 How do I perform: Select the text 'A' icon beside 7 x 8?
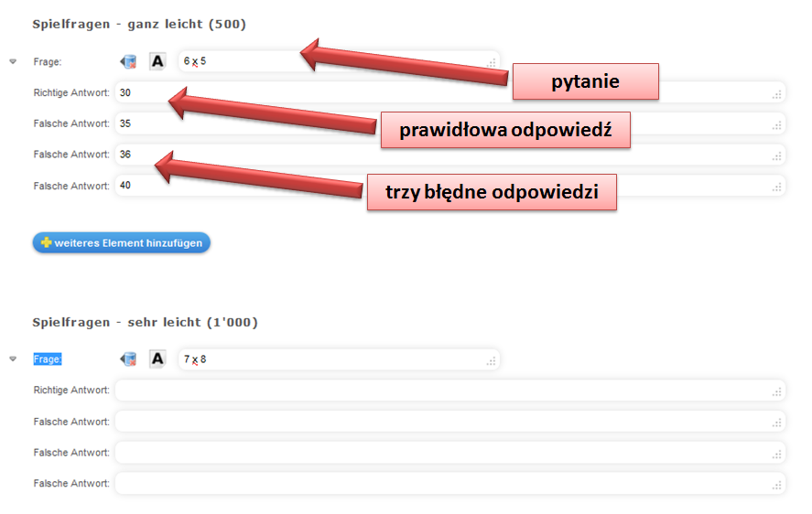pos(157,359)
